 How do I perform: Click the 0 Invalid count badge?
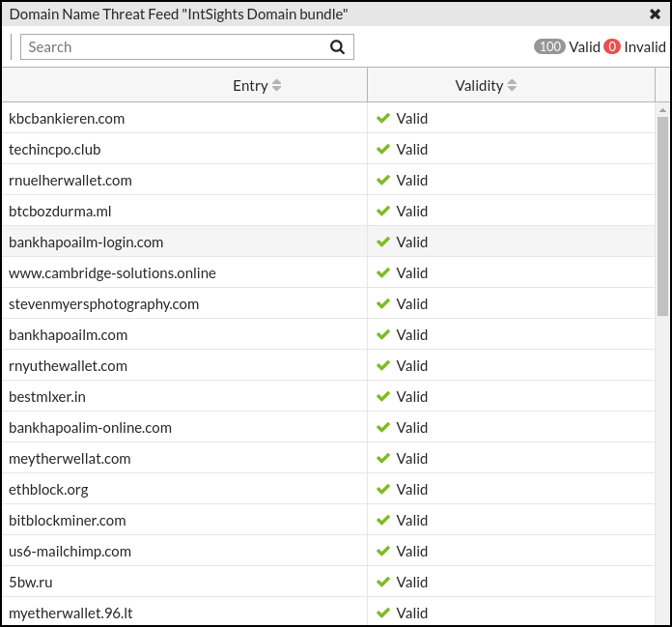click(x=612, y=46)
